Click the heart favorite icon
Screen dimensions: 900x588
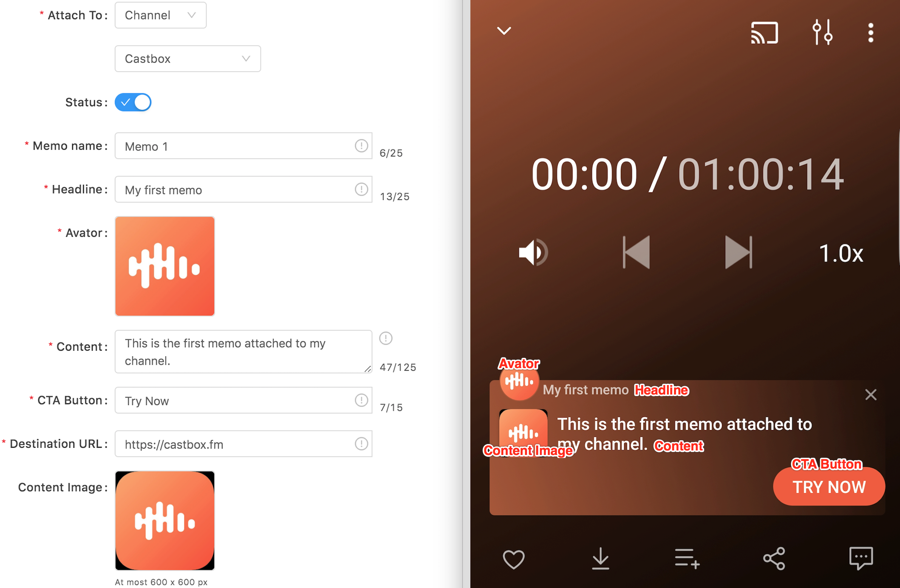coord(513,559)
